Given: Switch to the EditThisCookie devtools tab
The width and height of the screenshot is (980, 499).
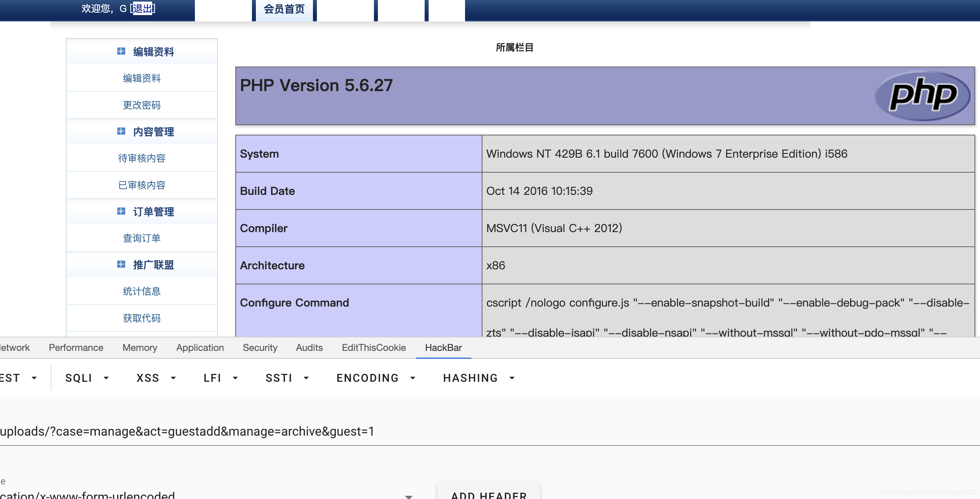Looking at the screenshot, I should (x=374, y=347).
